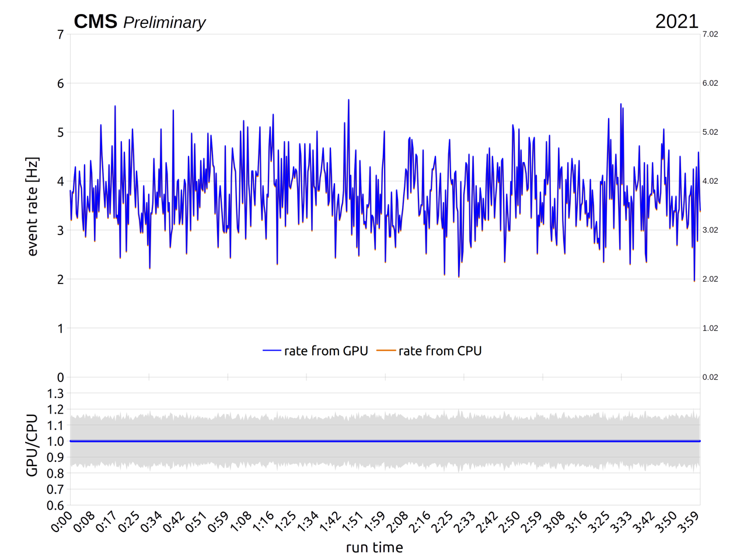Click ratio axis tick '0.9'
Screen dimensions: 747x560
click(55, 457)
